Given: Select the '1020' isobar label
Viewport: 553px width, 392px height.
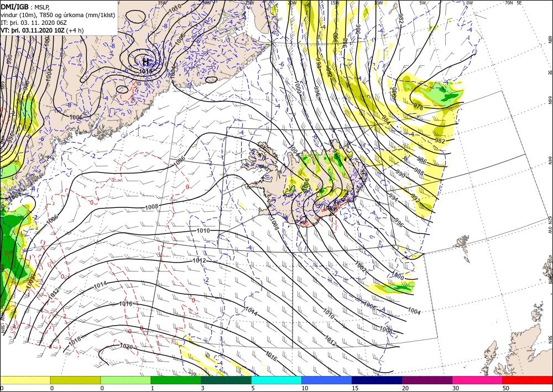Looking at the screenshot, I should pyautogui.click(x=126, y=347).
